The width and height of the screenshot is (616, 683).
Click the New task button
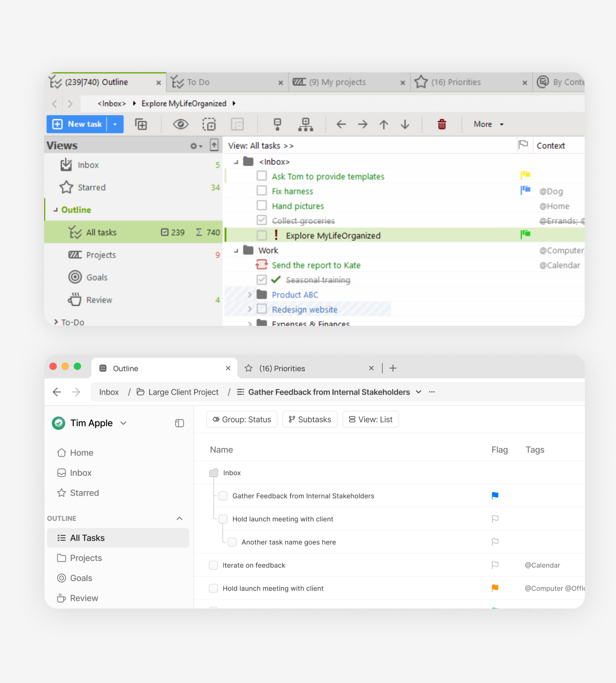click(x=77, y=124)
